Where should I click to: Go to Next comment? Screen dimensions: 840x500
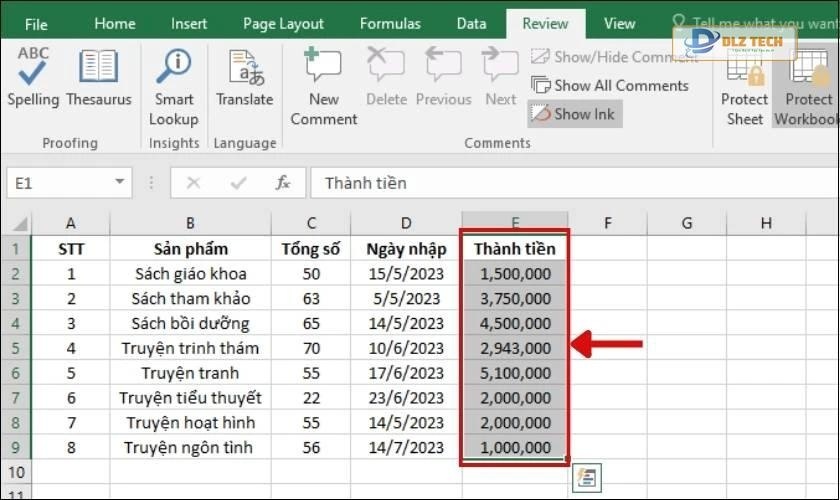pyautogui.click(x=500, y=77)
